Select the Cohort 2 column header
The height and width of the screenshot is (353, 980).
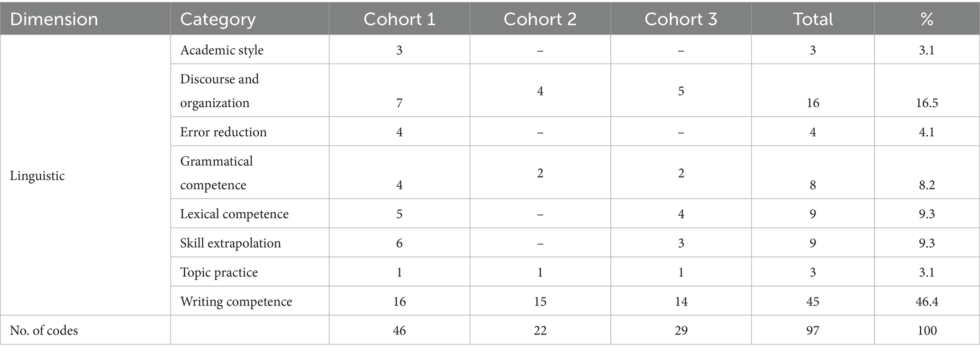click(540, 19)
